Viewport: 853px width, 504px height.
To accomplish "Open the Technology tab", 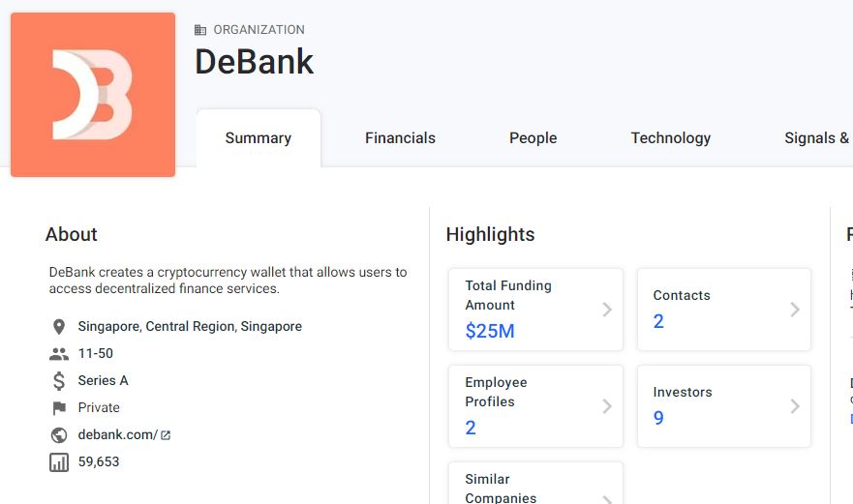I will (671, 138).
